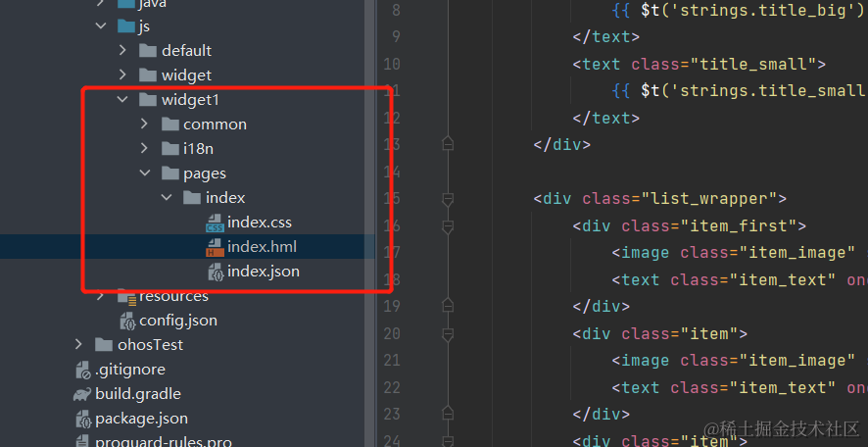Collapse the widget1 folder chevron
868x447 pixels.
point(122,99)
